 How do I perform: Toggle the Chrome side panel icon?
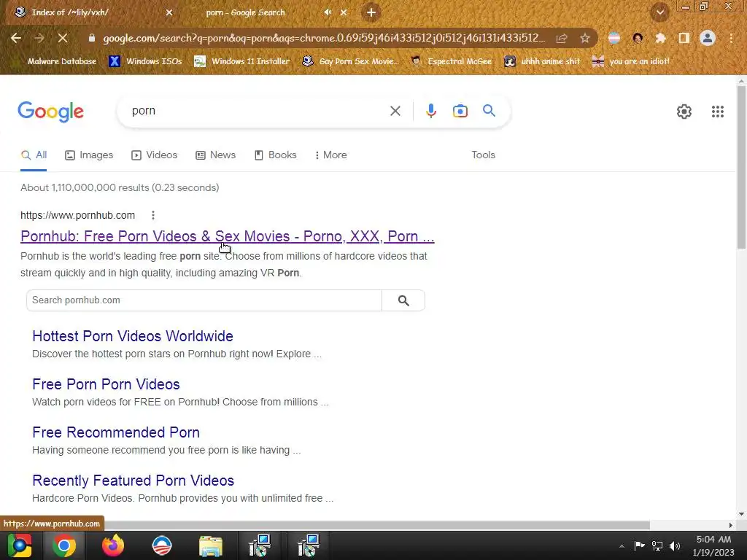click(684, 38)
